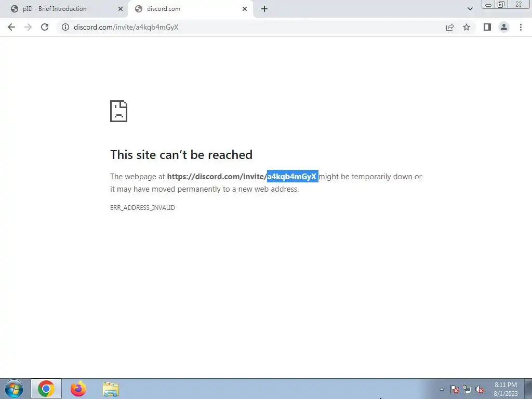Open Windows Explorer from the taskbar
Screen dimensions: 532x399
pyautogui.click(x=111, y=389)
